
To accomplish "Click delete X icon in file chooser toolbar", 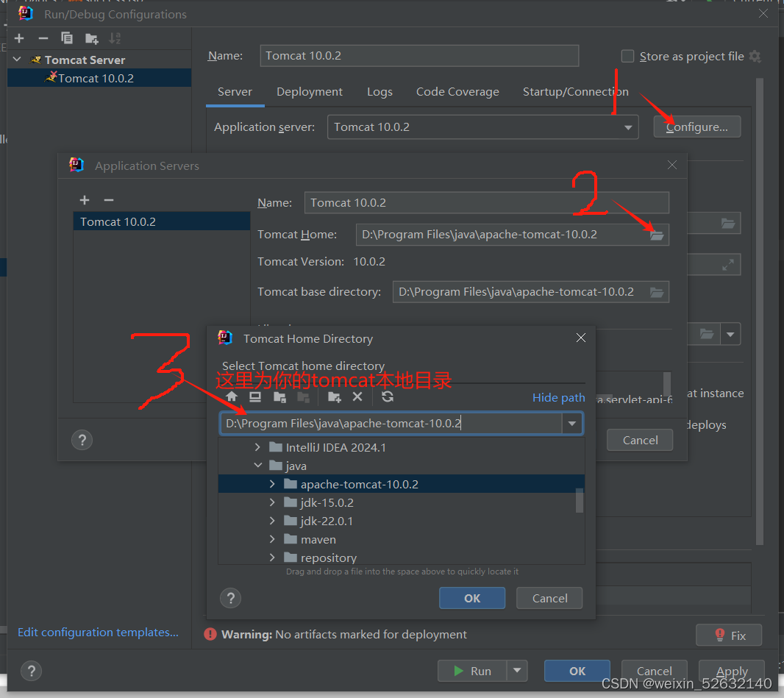I will point(357,397).
